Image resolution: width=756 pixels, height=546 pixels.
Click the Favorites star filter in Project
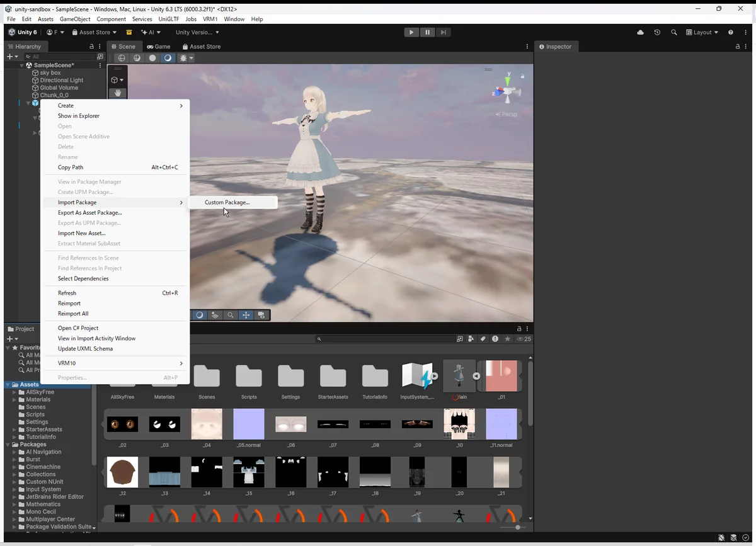pos(507,339)
